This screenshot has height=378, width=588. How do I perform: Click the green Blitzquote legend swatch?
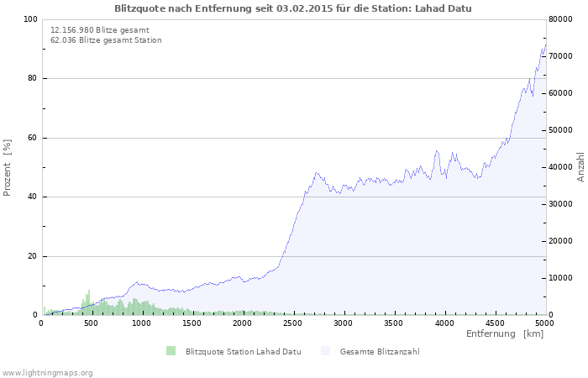click(171, 351)
